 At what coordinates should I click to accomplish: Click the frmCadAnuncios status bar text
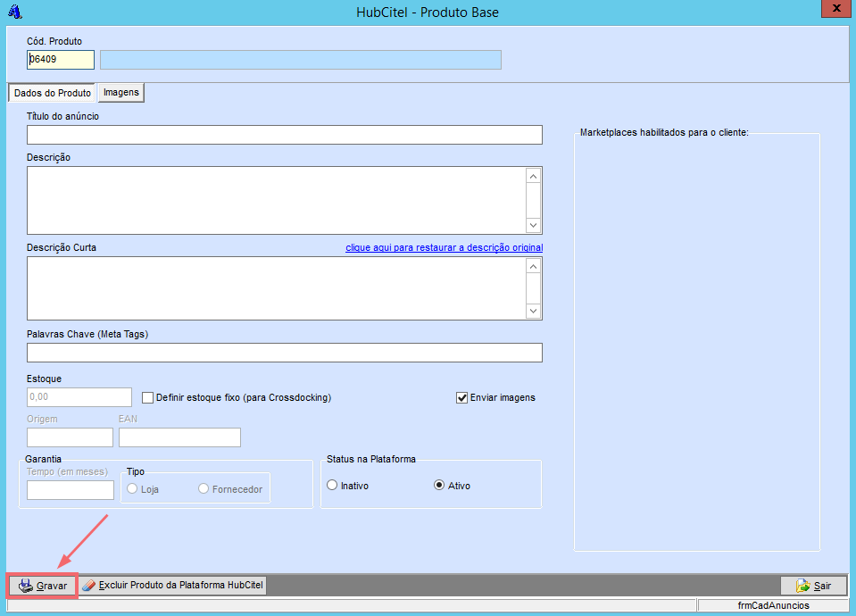[773, 605]
